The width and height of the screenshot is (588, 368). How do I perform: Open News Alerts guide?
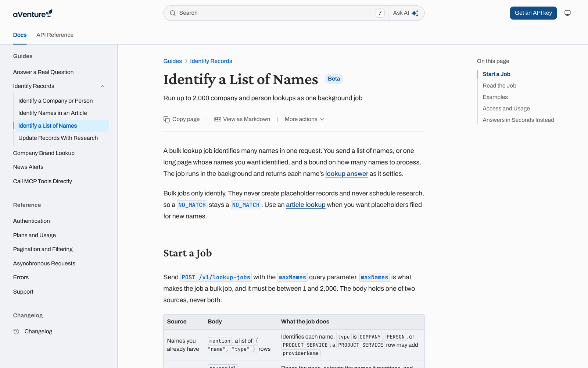tap(28, 167)
